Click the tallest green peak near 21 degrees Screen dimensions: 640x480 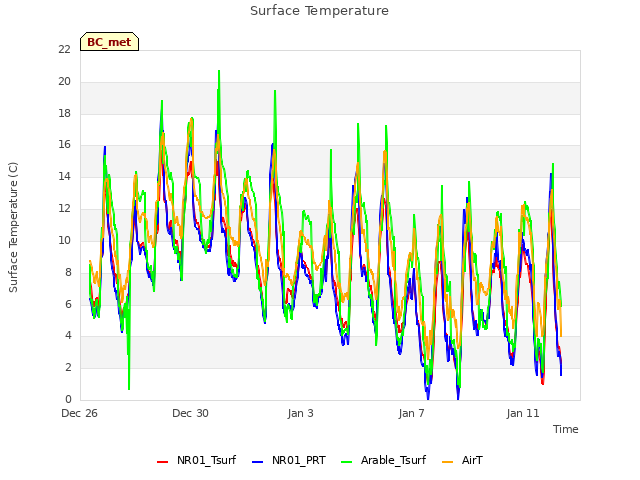[x=219, y=72]
